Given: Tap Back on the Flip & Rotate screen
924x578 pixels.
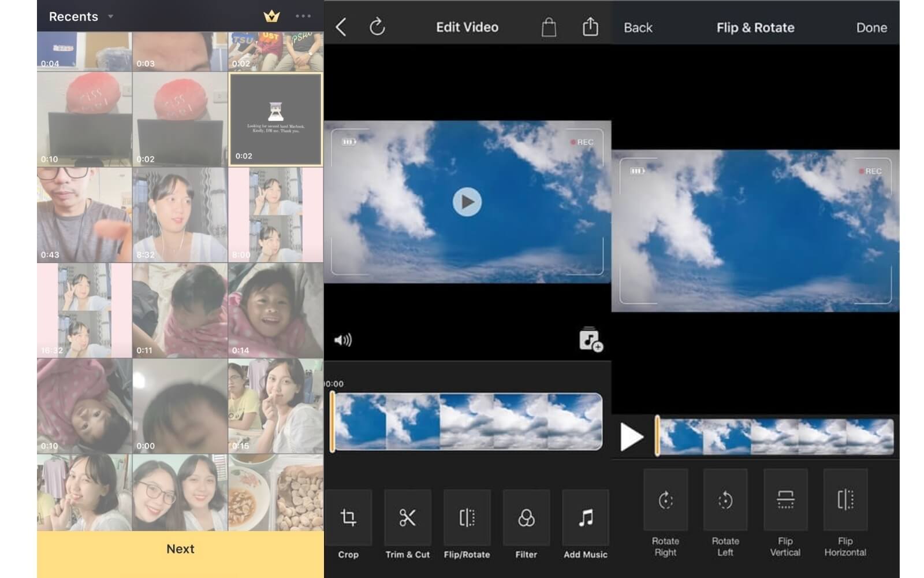Looking at the screenshot, I should click(x=638, y=27).
